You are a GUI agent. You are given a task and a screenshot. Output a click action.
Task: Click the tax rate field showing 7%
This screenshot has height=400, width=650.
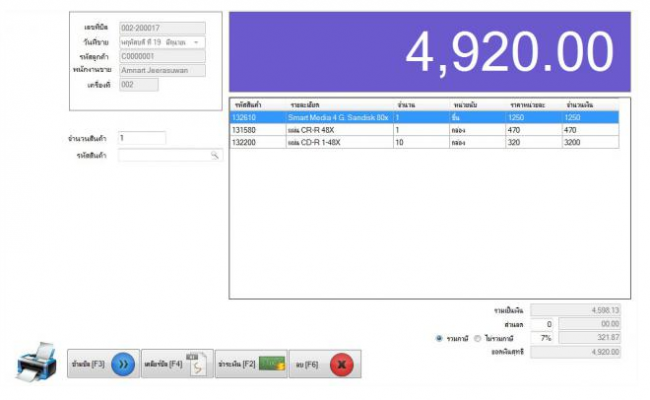542,338
